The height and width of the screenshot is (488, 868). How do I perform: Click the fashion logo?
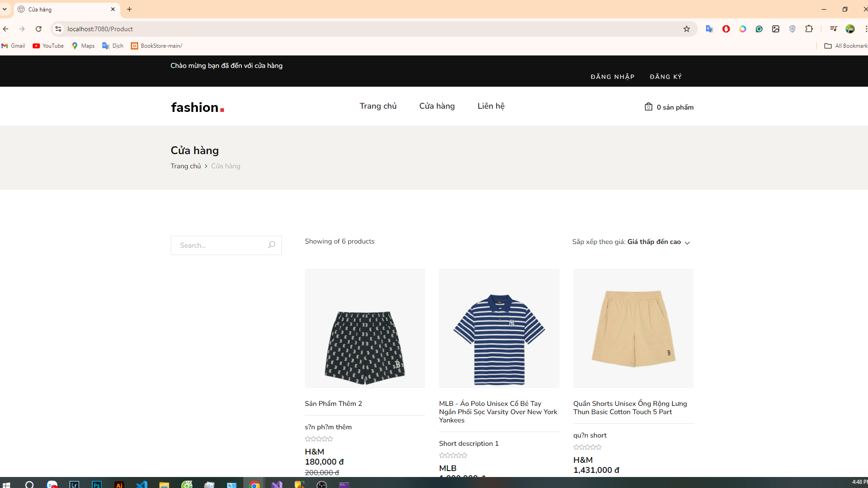coord(197,107)
